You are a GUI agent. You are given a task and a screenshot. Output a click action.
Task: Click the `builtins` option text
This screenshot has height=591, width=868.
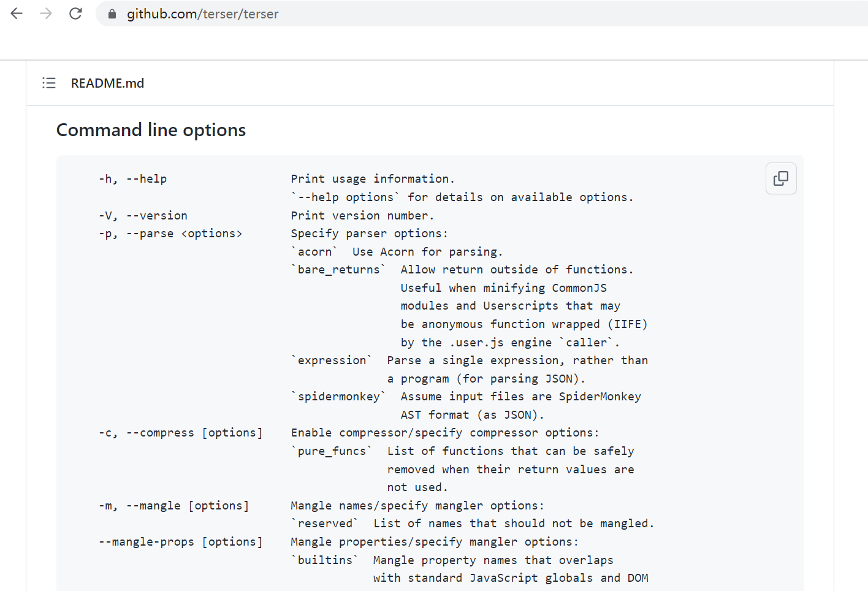pos(325,560)
